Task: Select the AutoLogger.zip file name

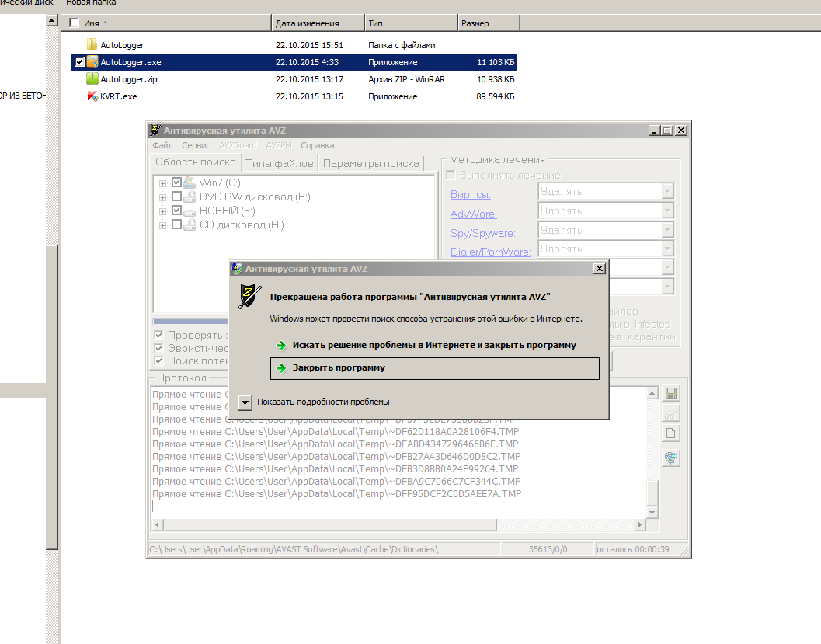Action: (129, 79)
